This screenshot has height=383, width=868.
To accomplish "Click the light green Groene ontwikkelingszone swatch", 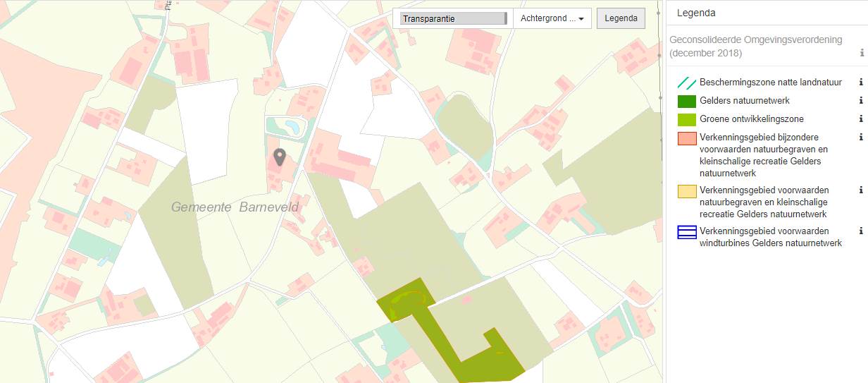I will pos(687,119).
